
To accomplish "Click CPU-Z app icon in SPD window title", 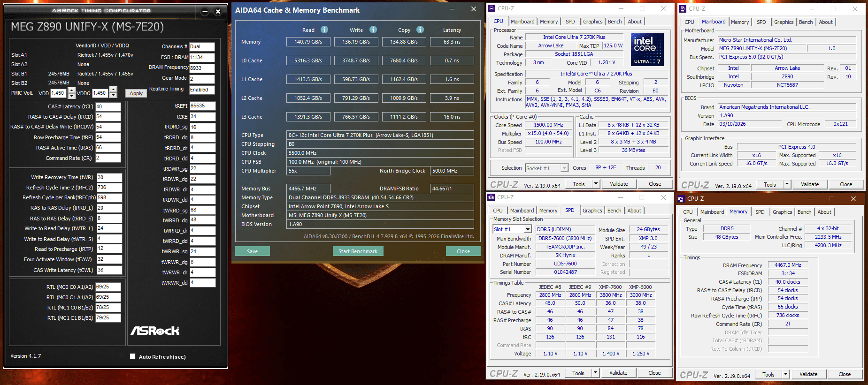I will (491, 197).
